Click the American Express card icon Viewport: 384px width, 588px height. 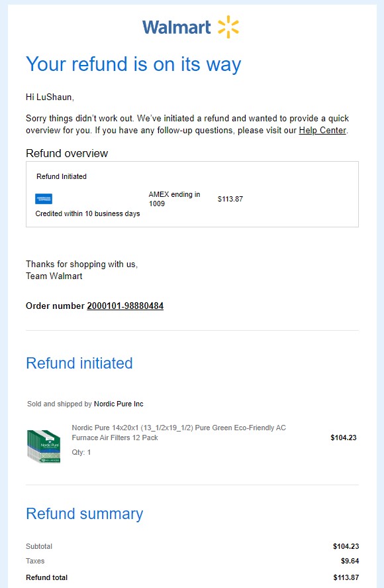click(44, 199)
